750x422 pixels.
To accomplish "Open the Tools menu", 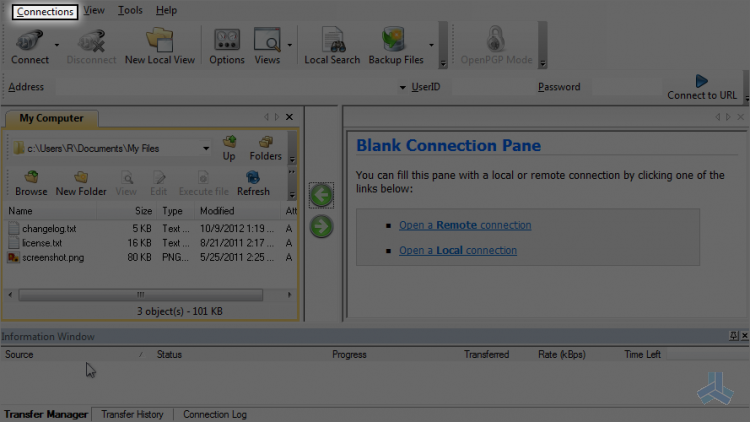I will click(129, 11).
